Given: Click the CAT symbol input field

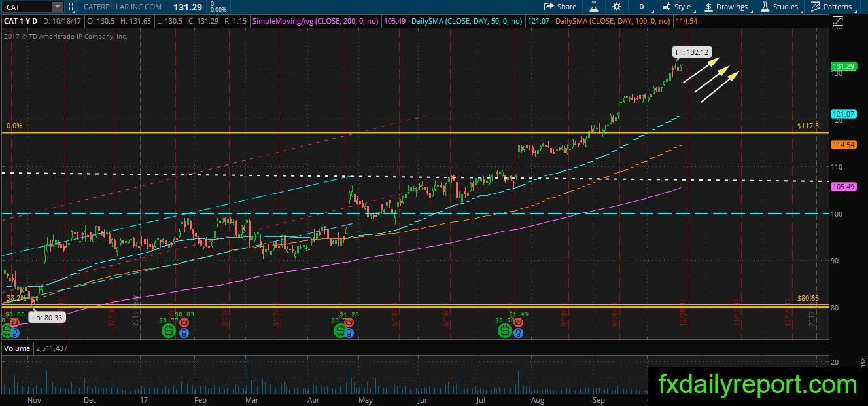Looking at the screenshot, I should 26,7.
